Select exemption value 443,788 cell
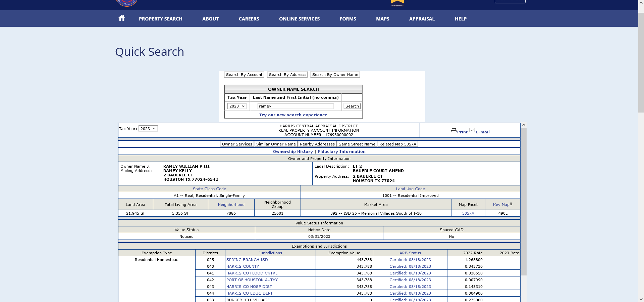Image resolution: width=644 pixels, height=302 pixels. pyautogui.click(x=344, y=260)
